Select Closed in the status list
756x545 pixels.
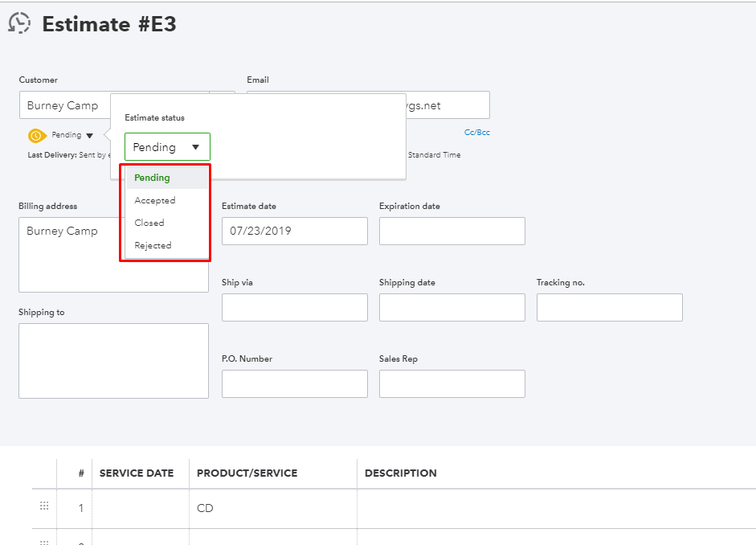coord(149,223)
